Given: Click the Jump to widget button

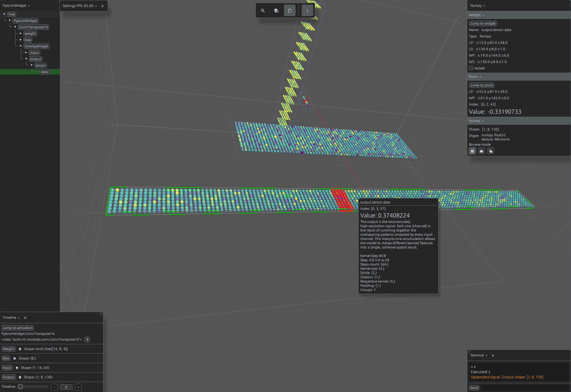Looking at the screenshot, I should [483, 24].
